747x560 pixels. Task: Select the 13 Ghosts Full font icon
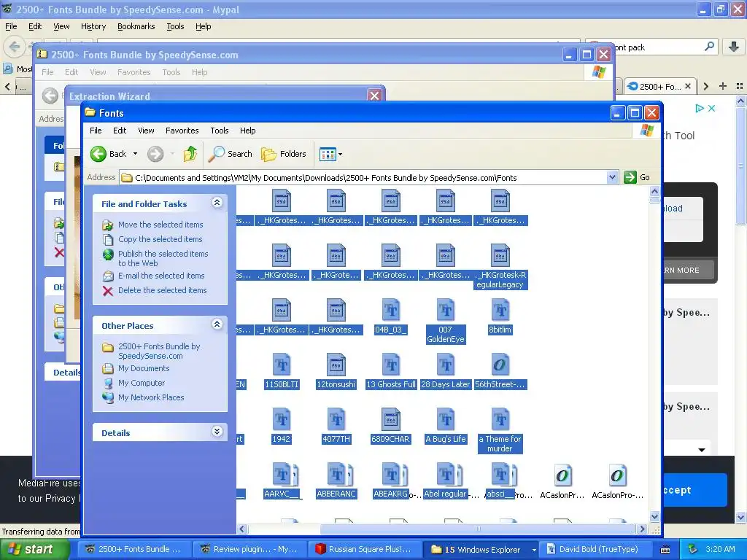(x=391, y=371)
